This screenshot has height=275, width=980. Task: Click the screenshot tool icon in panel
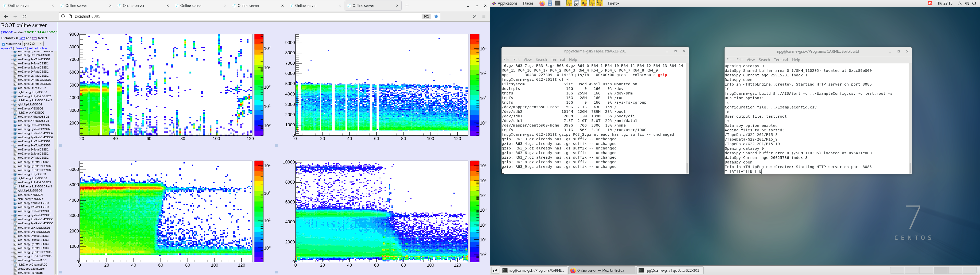[576, 3]
